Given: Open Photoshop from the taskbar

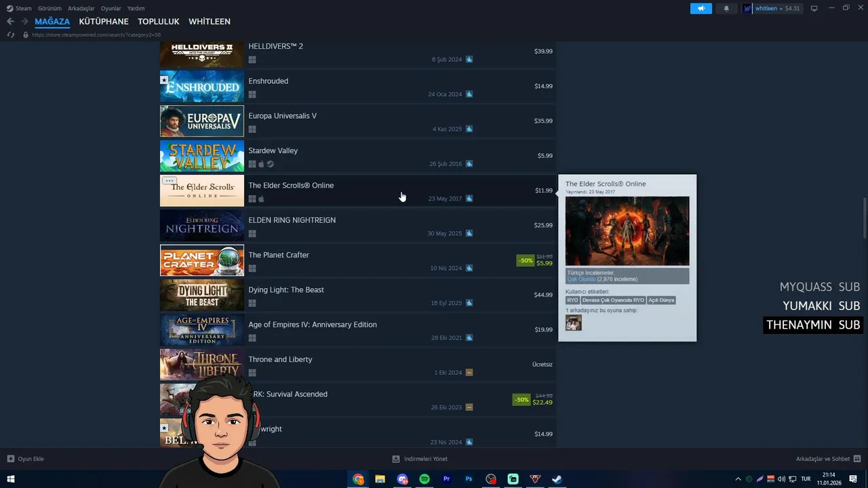Looking at the screenshot, I should (469, 479).
